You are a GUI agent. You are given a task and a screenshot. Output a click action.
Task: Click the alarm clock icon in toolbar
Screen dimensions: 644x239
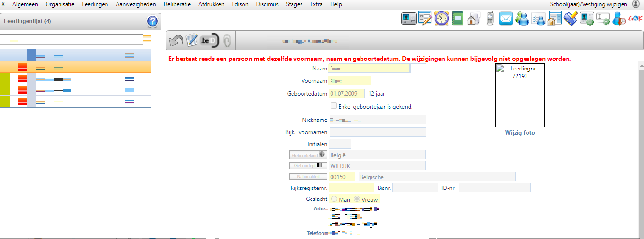point(441,19)
